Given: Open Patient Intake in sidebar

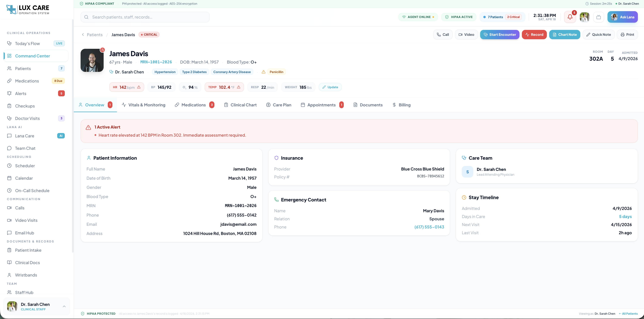Looking at the screenshot, I should pyautogui.click(x=36, y=250).
